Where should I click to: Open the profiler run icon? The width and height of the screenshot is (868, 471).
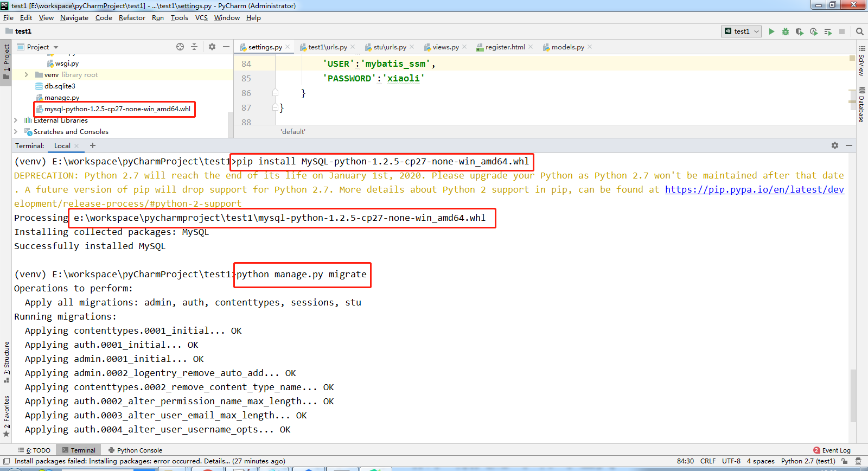coord(814,31)
